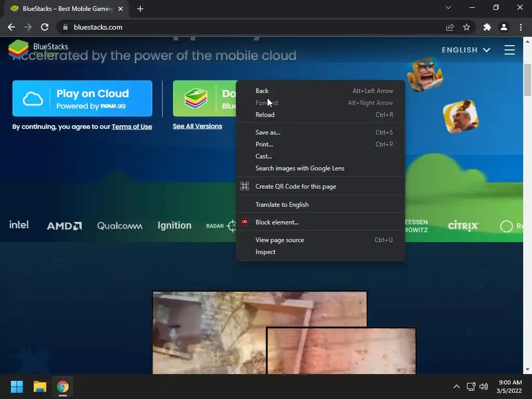The width and height of the screenshot is (532, 399).
Task: Share this page via address bar icon
Action: 450,27
